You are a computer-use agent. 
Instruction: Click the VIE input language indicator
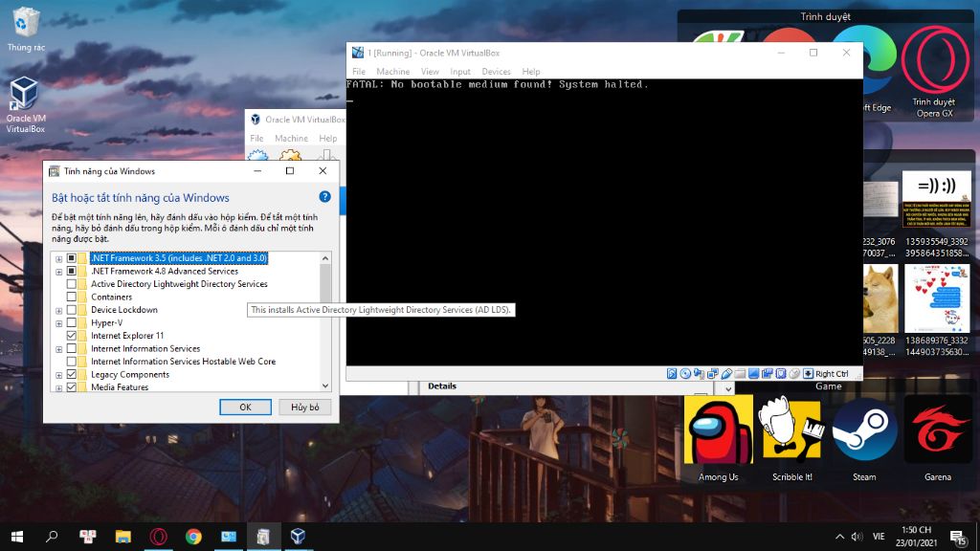coord(879,537)
